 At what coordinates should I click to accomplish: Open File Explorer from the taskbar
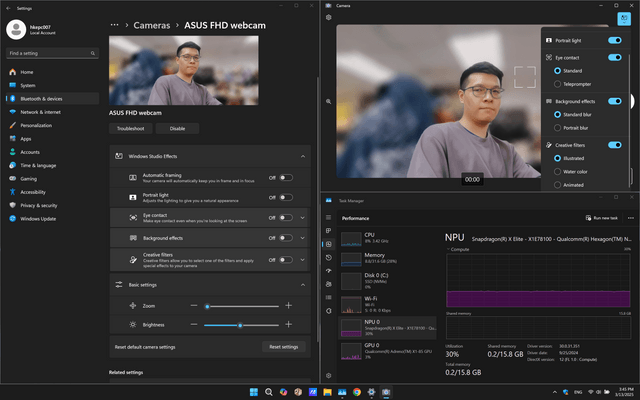[x=327, y=392]
